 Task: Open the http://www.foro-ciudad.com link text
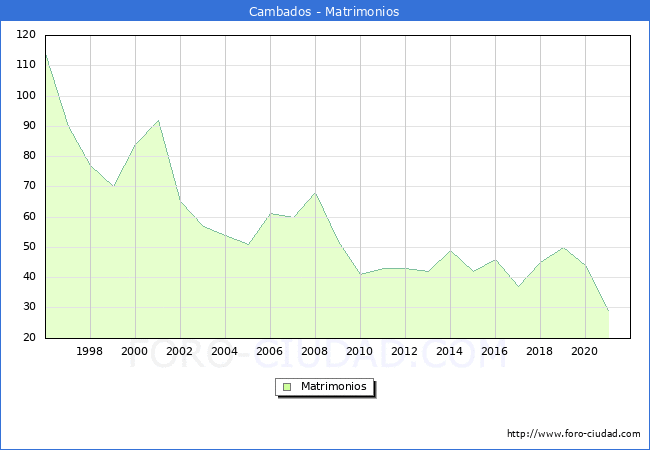(x=574, y=434)
